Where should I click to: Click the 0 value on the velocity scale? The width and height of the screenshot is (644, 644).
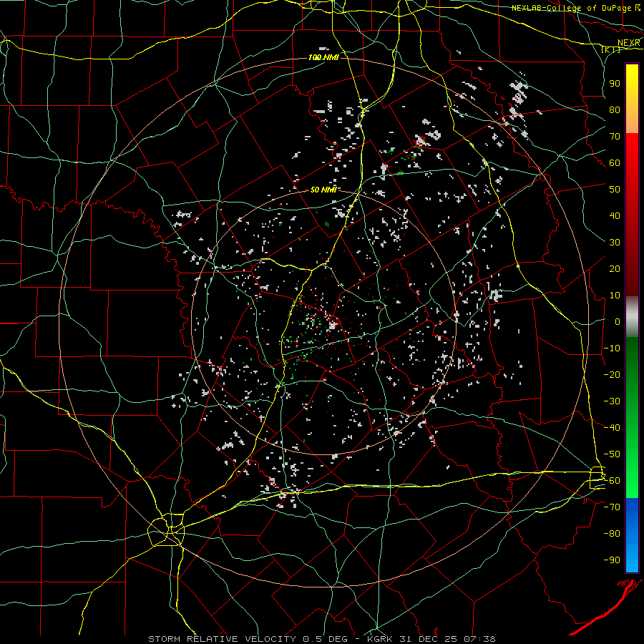[x=618, y=321]
